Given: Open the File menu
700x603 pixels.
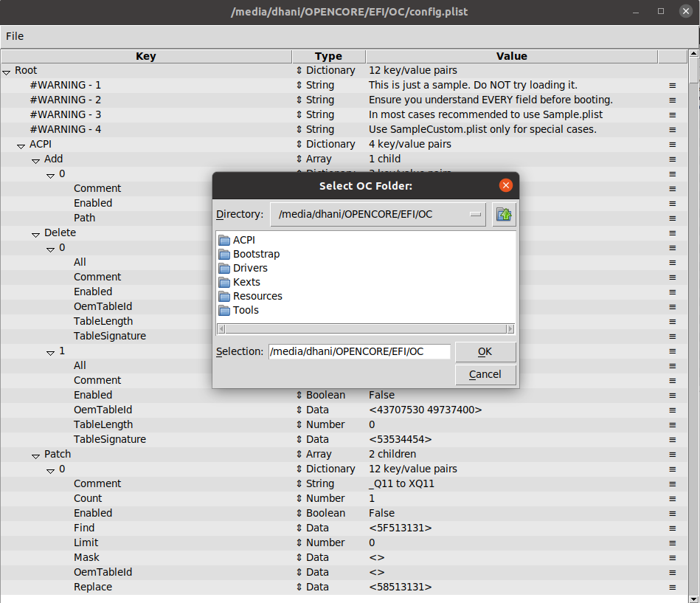Looking at the screenshot, I should (15, 36).
